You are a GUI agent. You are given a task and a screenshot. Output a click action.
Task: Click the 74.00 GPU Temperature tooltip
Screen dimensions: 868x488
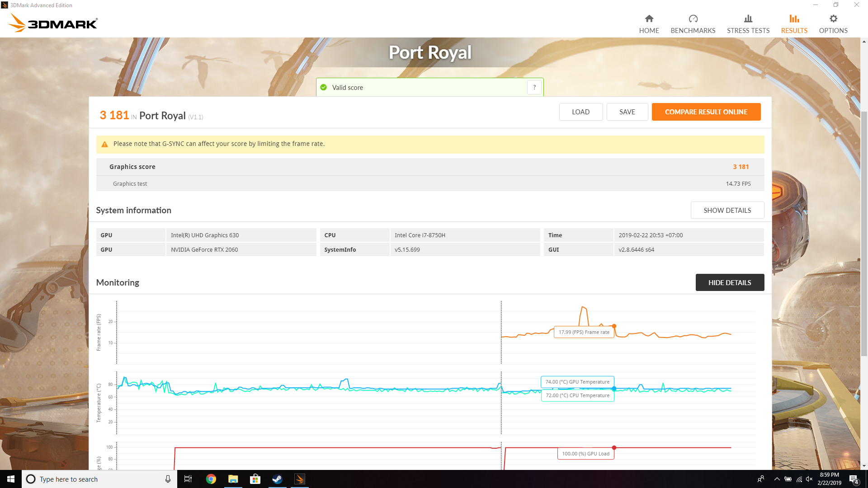pos(577,382)
